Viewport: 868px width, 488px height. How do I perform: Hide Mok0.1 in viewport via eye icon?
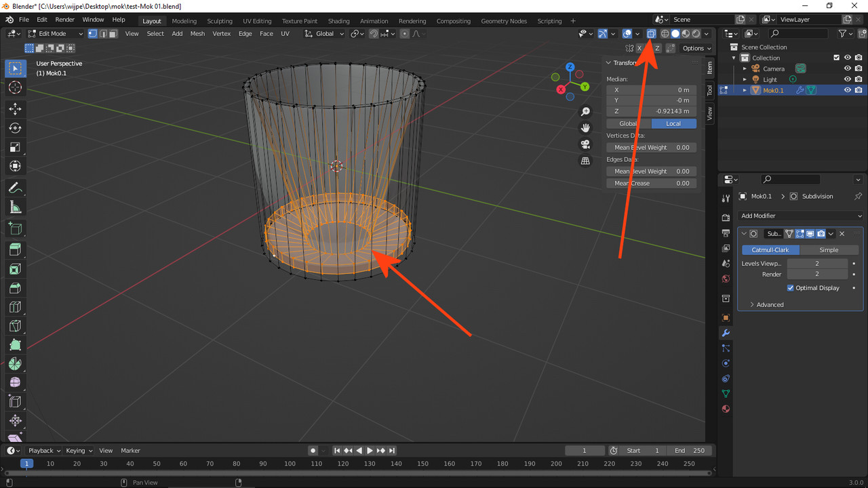click(x=848, y=90)
